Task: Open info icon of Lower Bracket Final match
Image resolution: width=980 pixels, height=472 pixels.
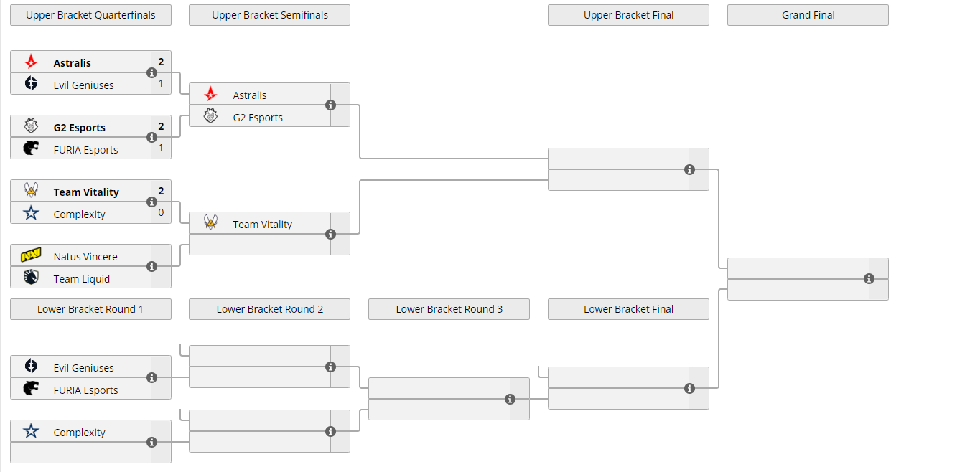Action: coord(689,388)
